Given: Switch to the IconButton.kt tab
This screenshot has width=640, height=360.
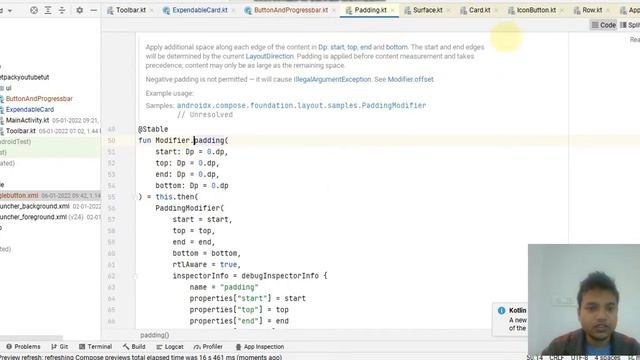Looking at the screenshot, I should [x=536, y=10].
